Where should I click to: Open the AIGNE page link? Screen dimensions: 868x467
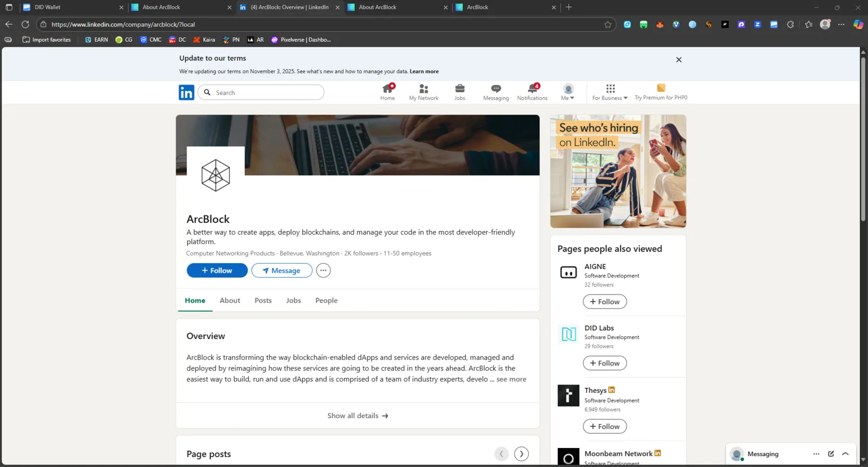[595, 267]
